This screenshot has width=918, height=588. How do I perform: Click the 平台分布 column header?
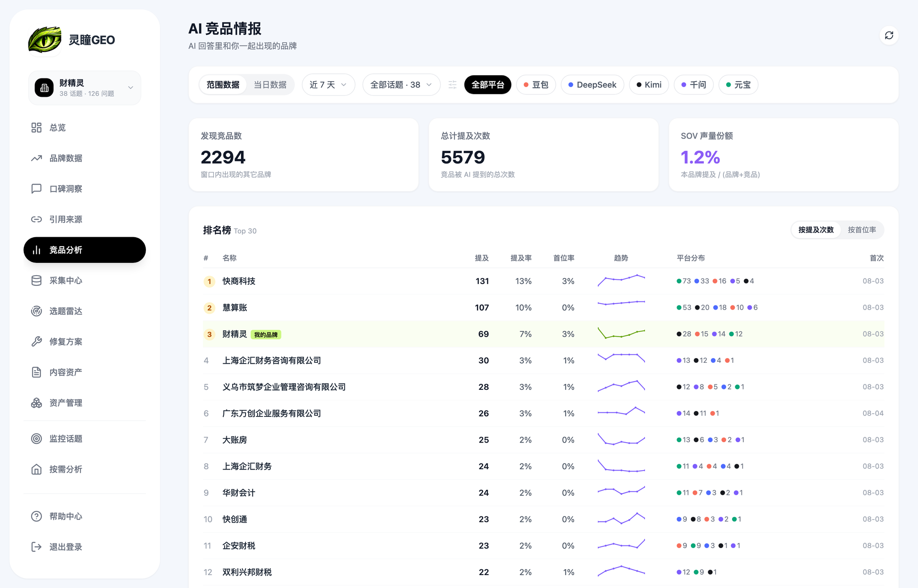click(x=691, y=258)
